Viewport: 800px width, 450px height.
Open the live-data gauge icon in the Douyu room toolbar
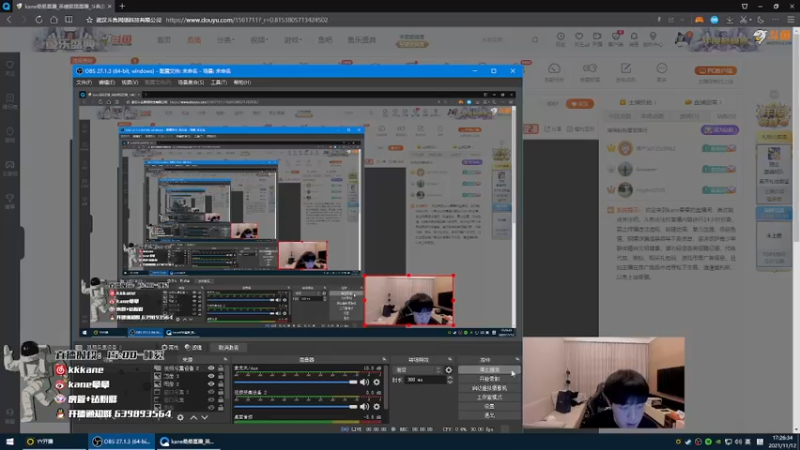[554, 68]
